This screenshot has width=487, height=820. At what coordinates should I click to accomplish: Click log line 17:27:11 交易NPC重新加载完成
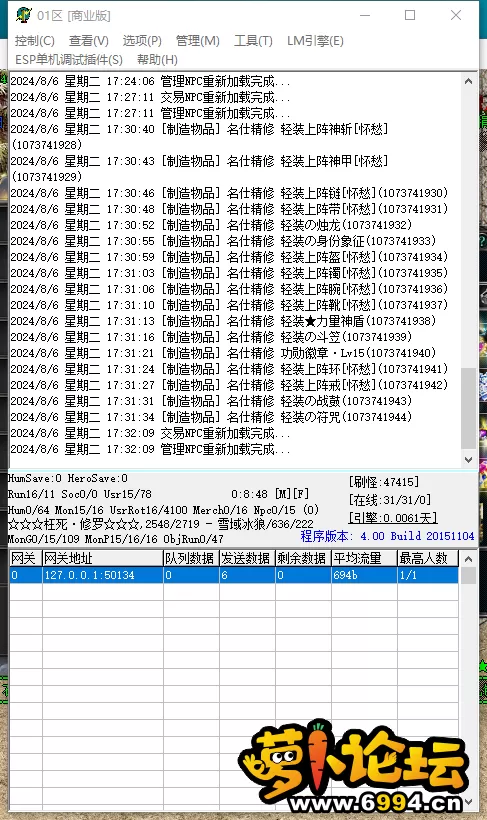point(150,97)
